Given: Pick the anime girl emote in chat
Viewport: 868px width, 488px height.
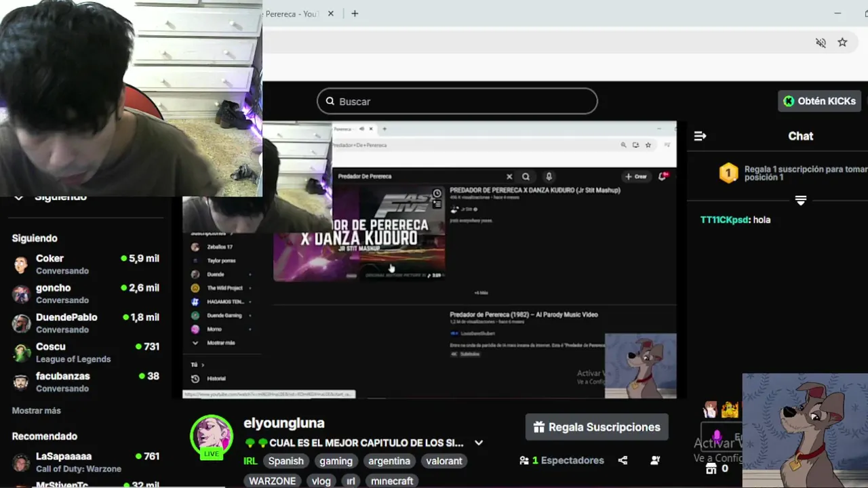Looking at the screenshot, I should click(x=710, y=409).
